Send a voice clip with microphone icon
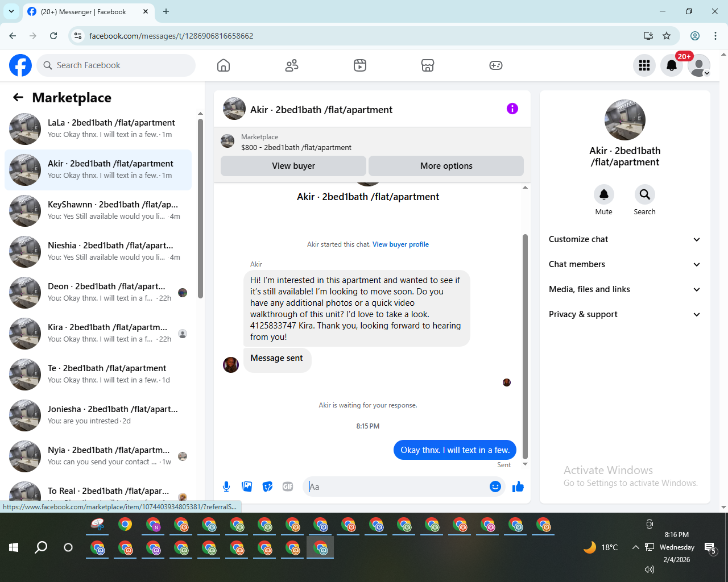The image size is (728, 582). [x=226, y=487]
